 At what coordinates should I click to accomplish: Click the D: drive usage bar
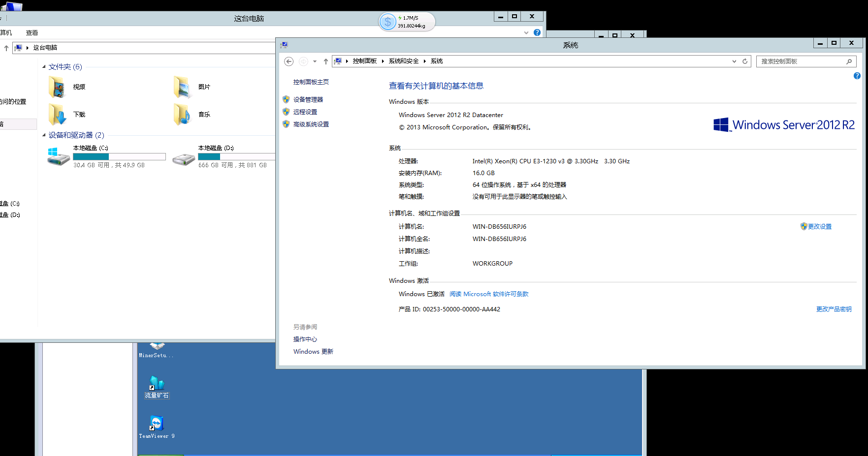[x=236, y=156]
